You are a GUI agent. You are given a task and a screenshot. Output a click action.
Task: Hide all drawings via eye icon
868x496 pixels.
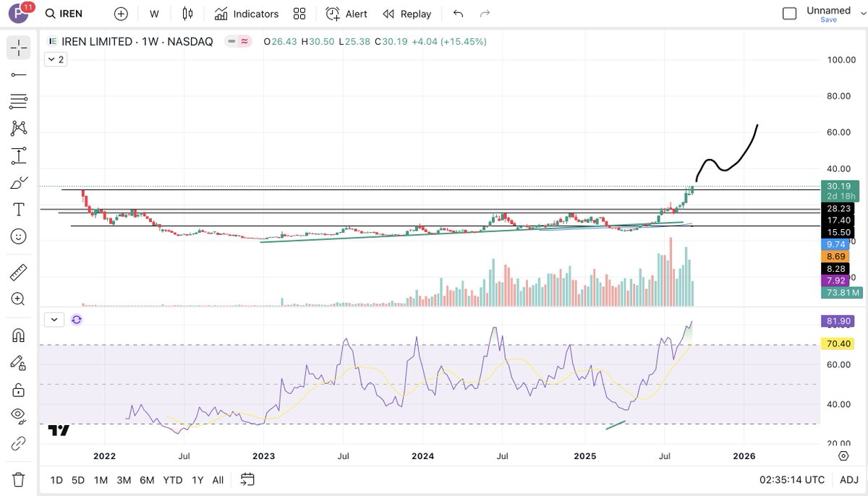[x=19, y=416]
